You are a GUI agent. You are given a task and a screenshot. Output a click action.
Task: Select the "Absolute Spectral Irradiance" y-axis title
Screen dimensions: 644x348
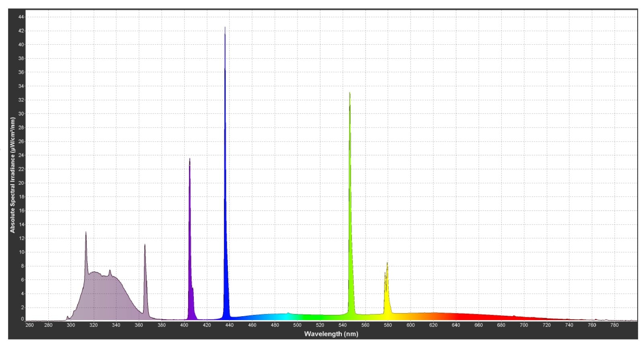12,175
